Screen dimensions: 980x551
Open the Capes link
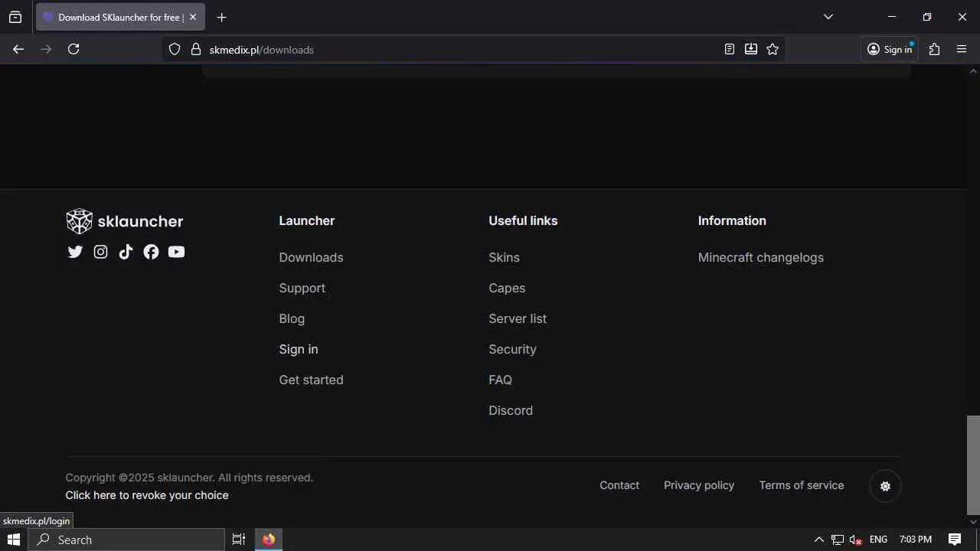(507, 288)
